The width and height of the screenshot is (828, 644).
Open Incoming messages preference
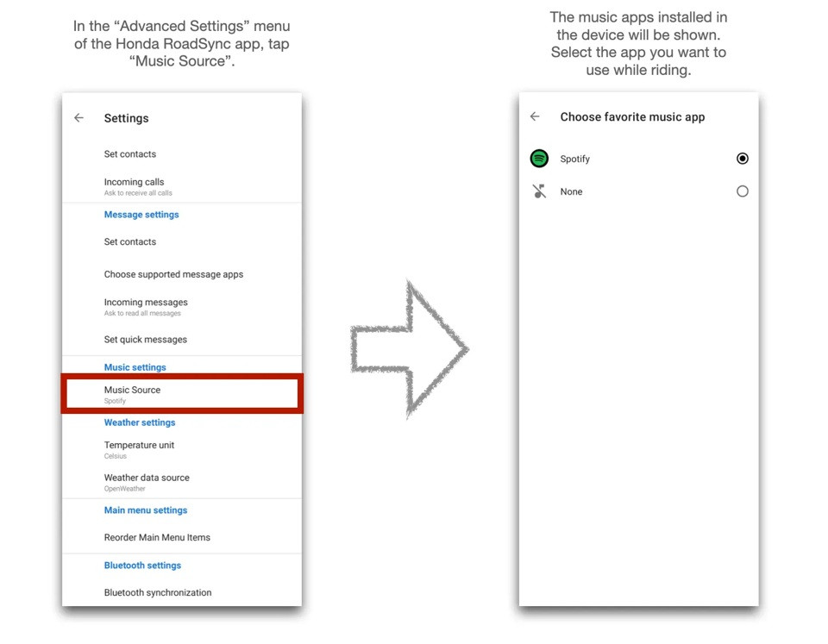point(182,307)
